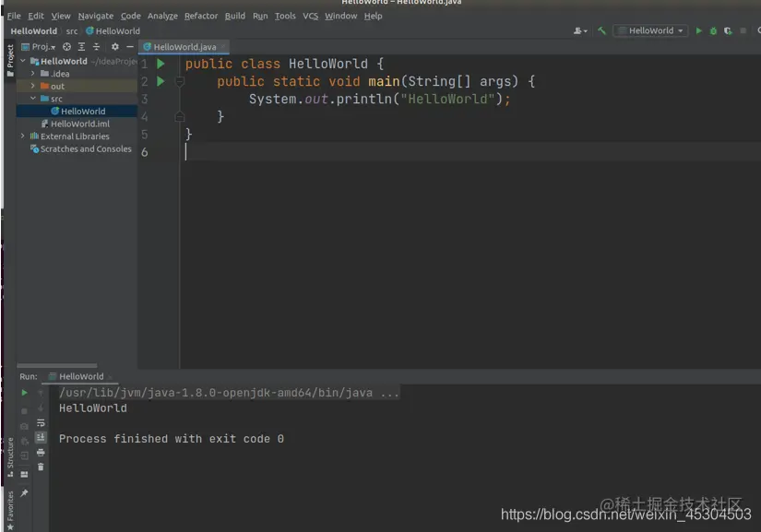Click HelloWorld project breadcrumb in navigation bar
This screenshot has height=532, width=761.
pyautogui.click(x=33, y=31)
